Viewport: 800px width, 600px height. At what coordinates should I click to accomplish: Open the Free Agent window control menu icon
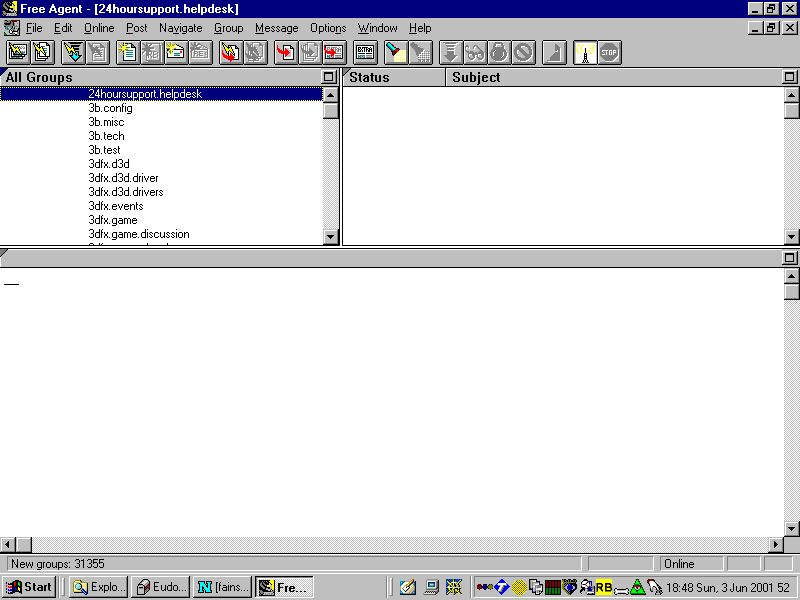[10, 9]
